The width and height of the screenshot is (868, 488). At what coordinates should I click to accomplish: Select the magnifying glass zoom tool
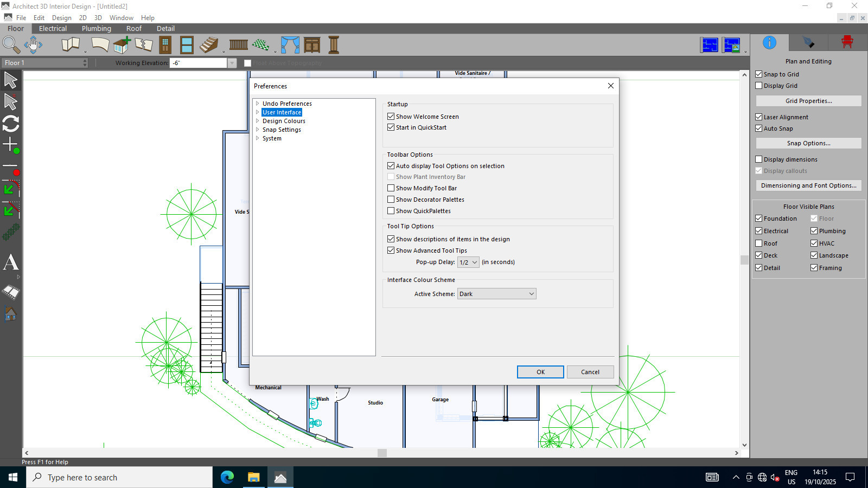(11, 44)
